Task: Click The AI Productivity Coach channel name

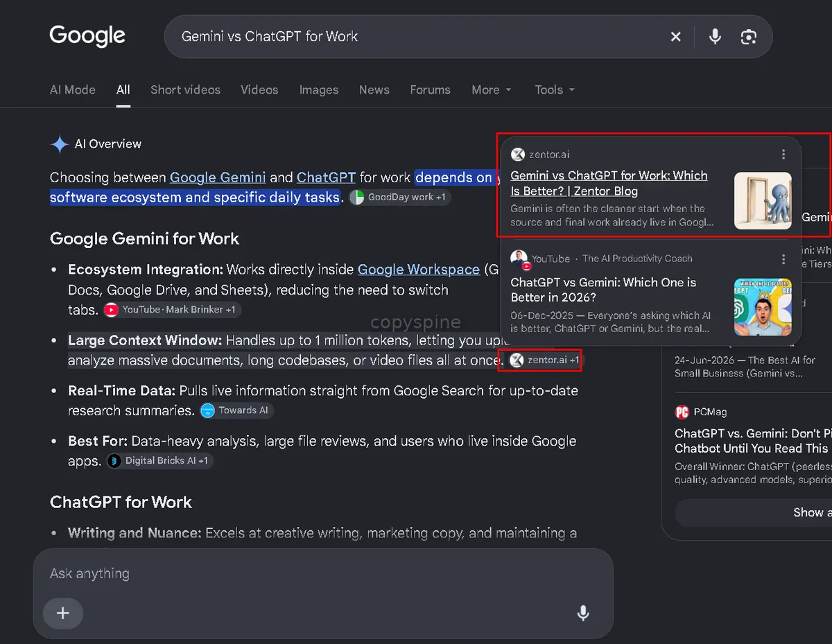Action: coord(637,259)
